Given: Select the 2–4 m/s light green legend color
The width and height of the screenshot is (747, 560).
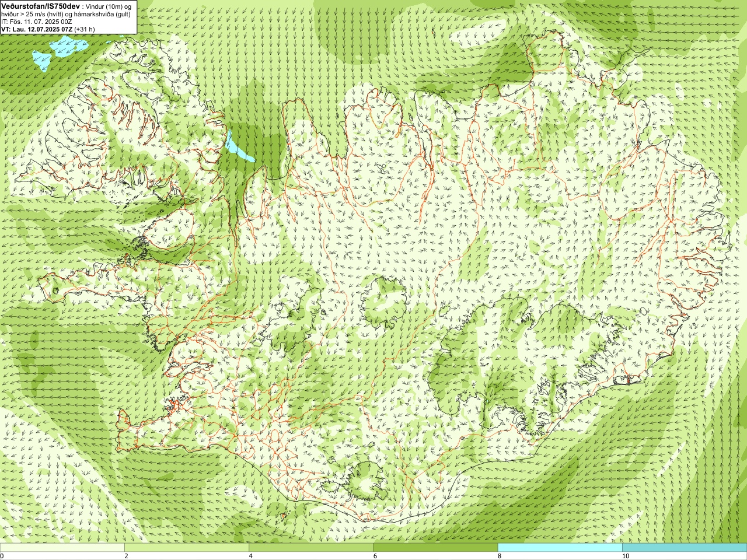Looking at the screenshot, I should pos(187,548).
